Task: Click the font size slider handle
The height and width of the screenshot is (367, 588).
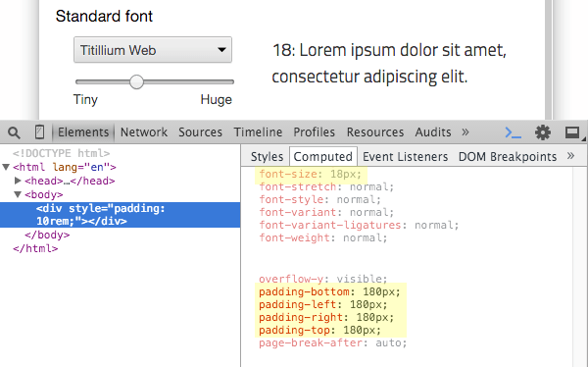Action: 136,81
